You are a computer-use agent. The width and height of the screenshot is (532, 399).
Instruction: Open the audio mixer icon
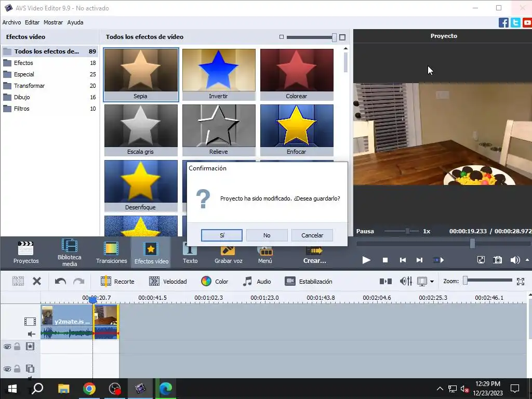[406, 281]
